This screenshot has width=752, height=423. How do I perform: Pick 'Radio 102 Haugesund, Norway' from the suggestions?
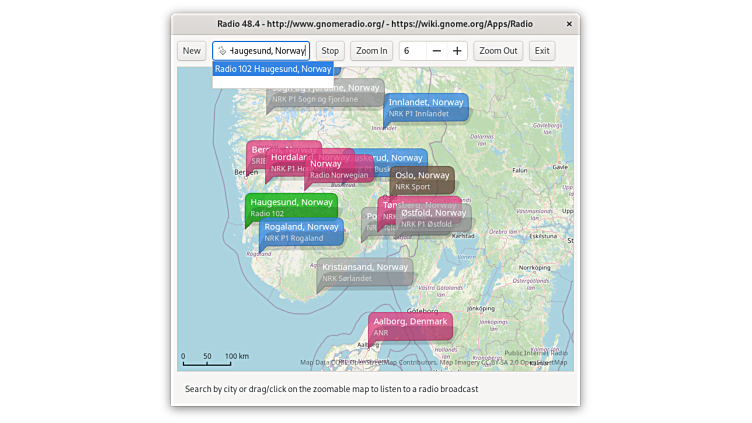pyautogui.click(x=273, y=69)
